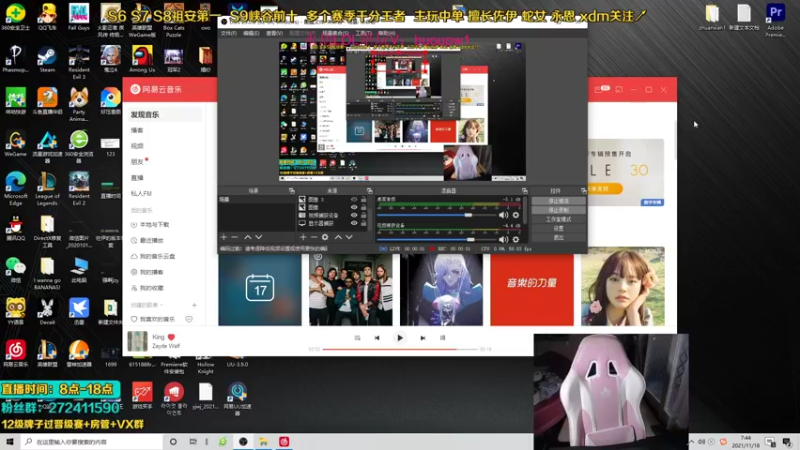Image resolution: width=800 pixels, height=450 pixels.
Task: Select the Fall Guys desktop icon
Action: pyautogui.click(x=79, y=17)
